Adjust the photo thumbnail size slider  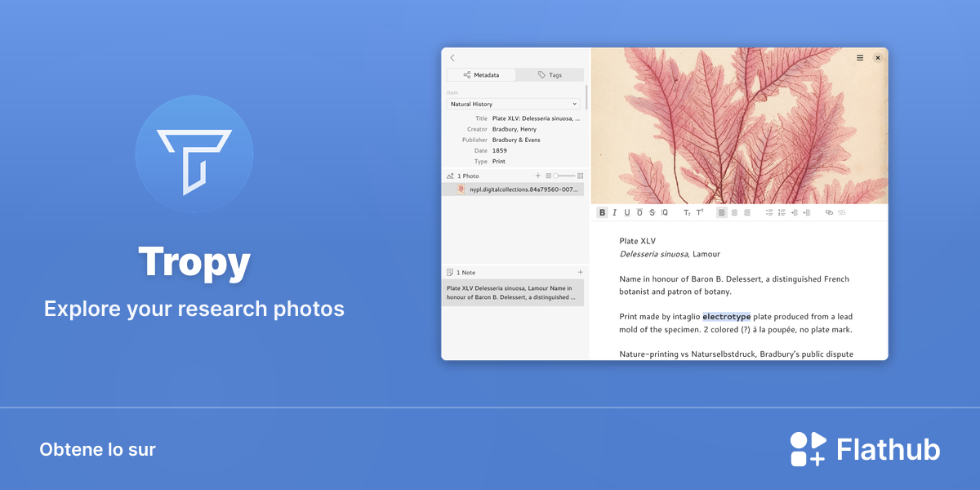563,176
